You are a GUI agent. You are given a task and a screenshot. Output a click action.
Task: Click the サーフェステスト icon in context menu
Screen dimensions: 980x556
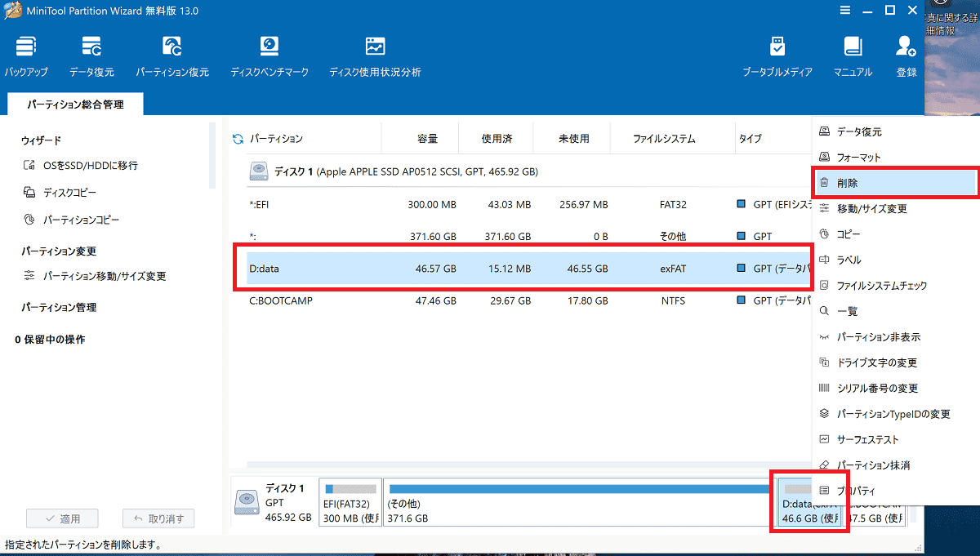click(x=824, y=439)
